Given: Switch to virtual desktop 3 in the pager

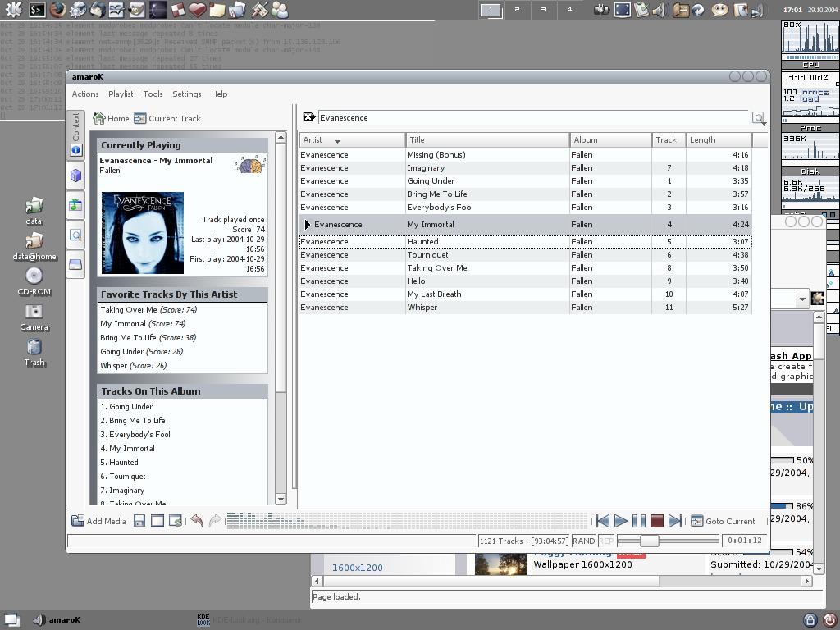Looking at the screenshot, I should tap(543, 9).
